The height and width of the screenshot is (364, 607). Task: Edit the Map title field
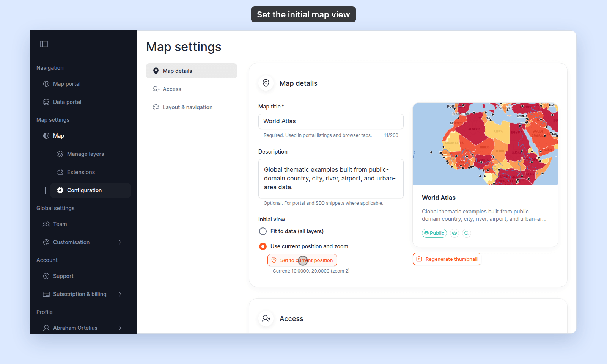coord(331,121)
